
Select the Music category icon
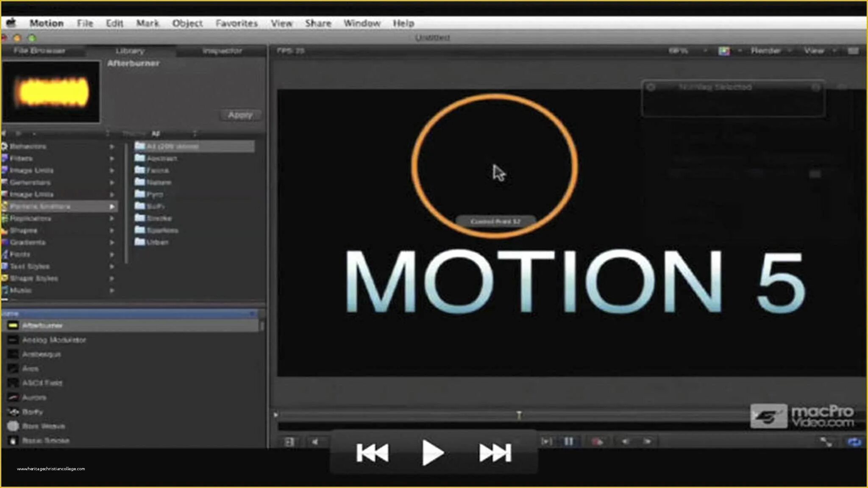[4, 290]
